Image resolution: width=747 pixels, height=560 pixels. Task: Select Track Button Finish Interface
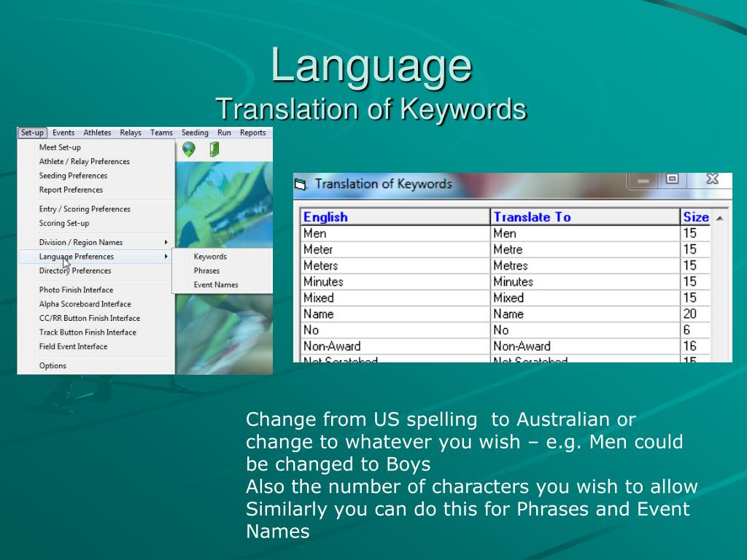click(x=97, y=332)
